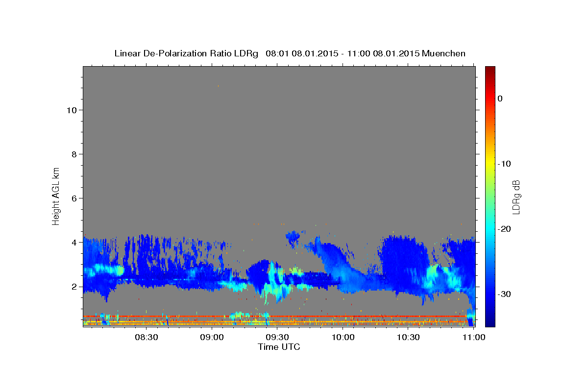Click the height tick label 6

(x=74, y=198)
